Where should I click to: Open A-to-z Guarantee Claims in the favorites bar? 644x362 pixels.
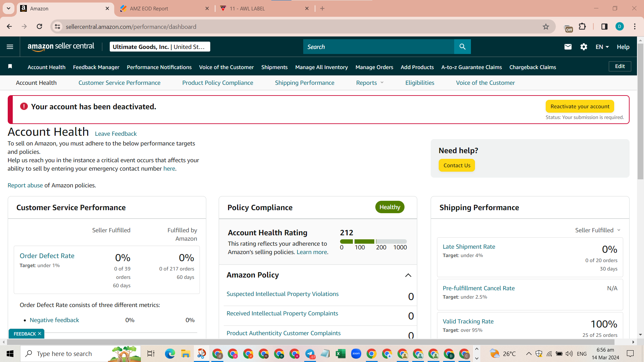472,67
